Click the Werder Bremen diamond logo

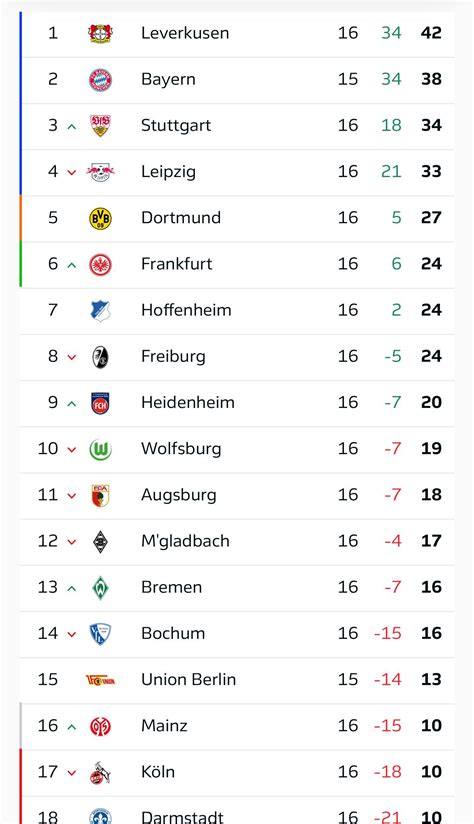click(x=100, y=588)
